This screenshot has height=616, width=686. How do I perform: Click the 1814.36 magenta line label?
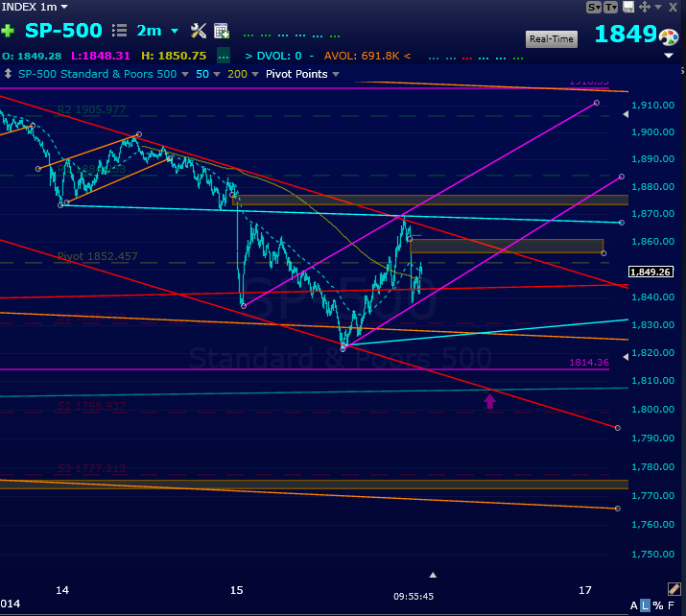click(x=589, y=363)
